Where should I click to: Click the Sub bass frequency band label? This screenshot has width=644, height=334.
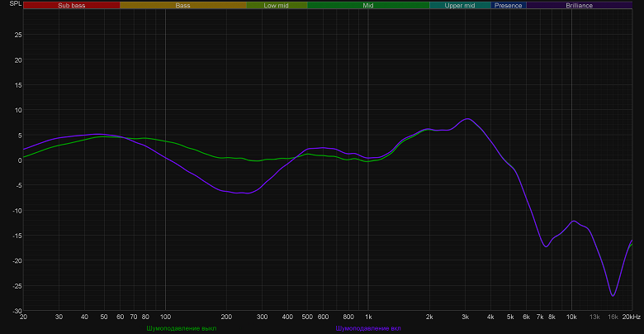72,5
